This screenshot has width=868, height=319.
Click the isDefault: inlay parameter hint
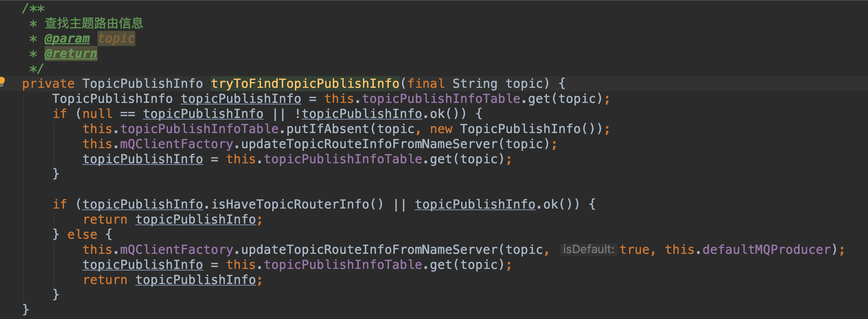pyautogui.click(x=589, y=249)
